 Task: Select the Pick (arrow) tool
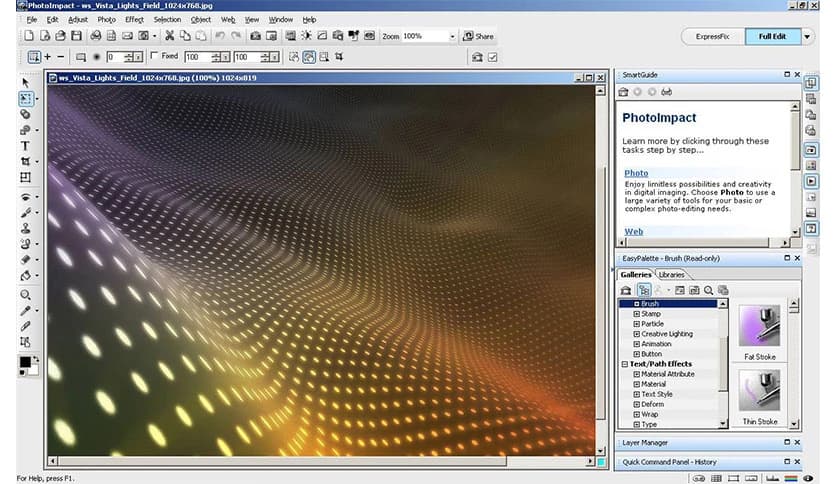[x=25, y=83]
